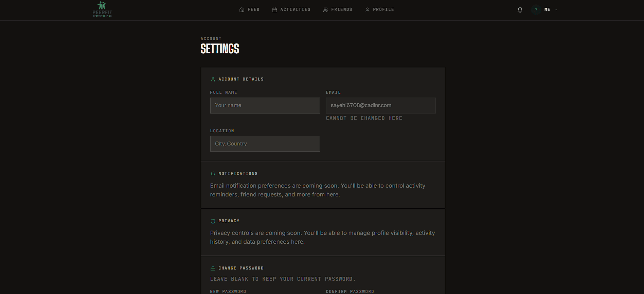Click the user avatar circle
Viewport: 644px width, 294px height.
(536, 10)
